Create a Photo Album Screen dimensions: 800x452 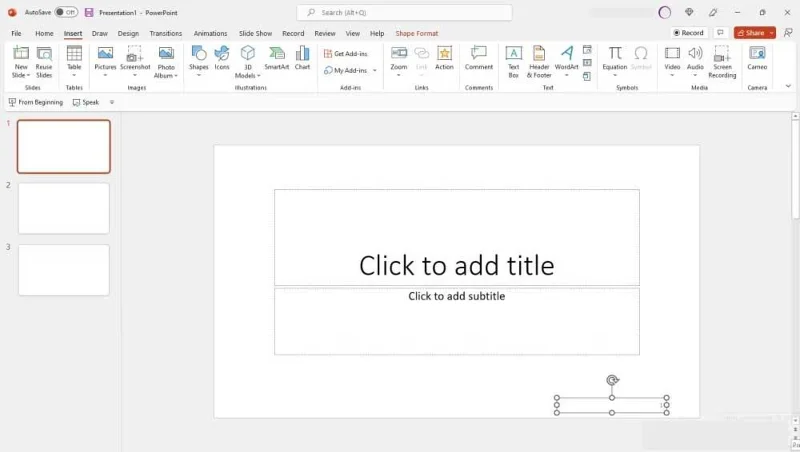click(x=166, y=62)
